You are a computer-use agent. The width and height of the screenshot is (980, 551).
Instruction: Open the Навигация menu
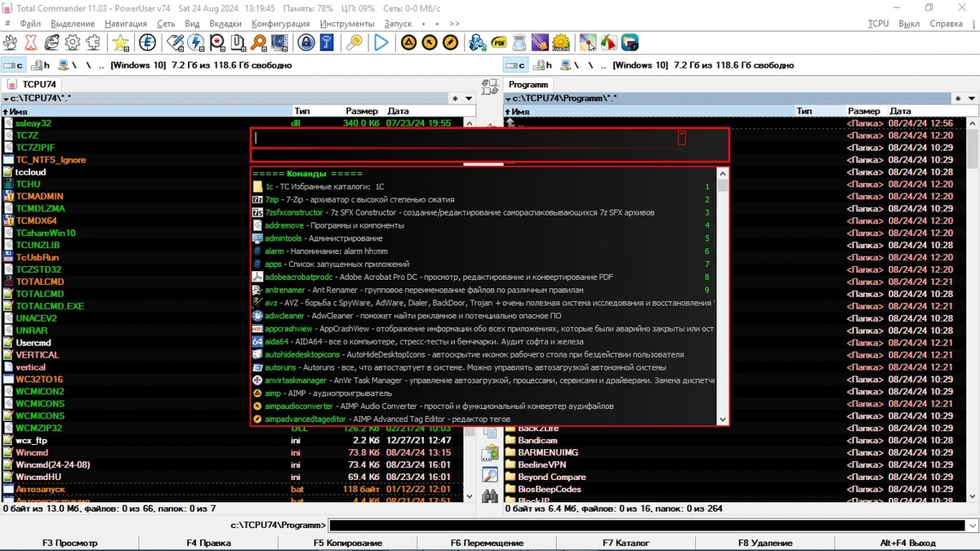[x=126, y=24]
